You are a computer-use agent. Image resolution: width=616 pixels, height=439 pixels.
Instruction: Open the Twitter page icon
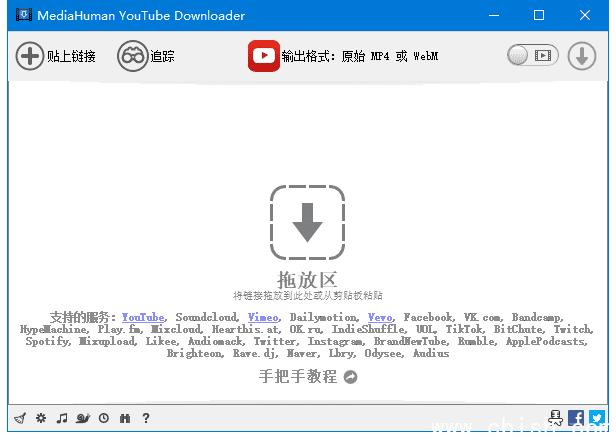coord(597,418)
